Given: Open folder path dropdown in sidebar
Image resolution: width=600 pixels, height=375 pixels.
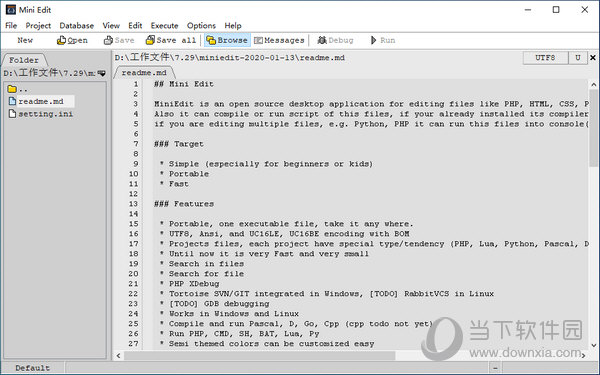Looking at the screenshot, I should [x=101, y=73].
